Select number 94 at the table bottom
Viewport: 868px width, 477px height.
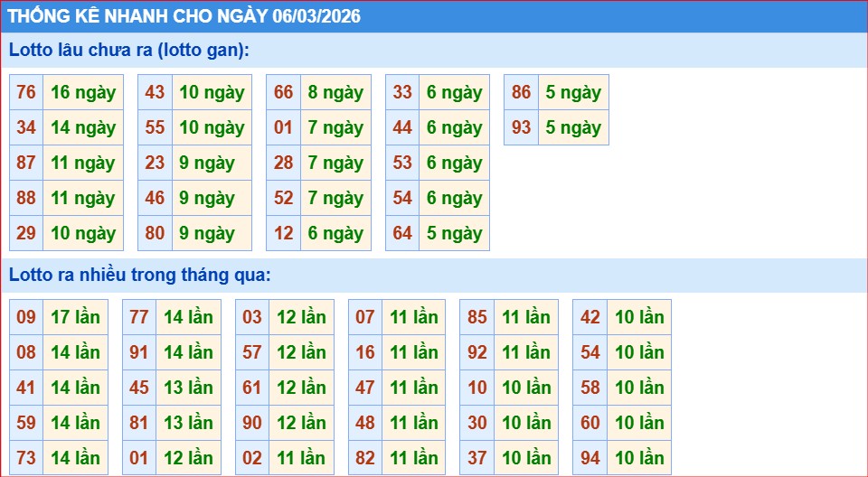(x=590, y=458)
